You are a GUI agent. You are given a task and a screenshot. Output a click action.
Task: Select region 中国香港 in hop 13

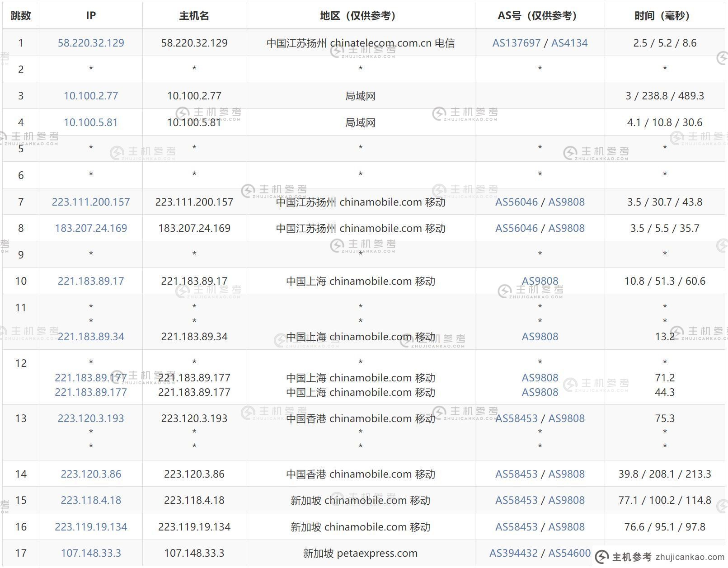[x=361, y=418]
